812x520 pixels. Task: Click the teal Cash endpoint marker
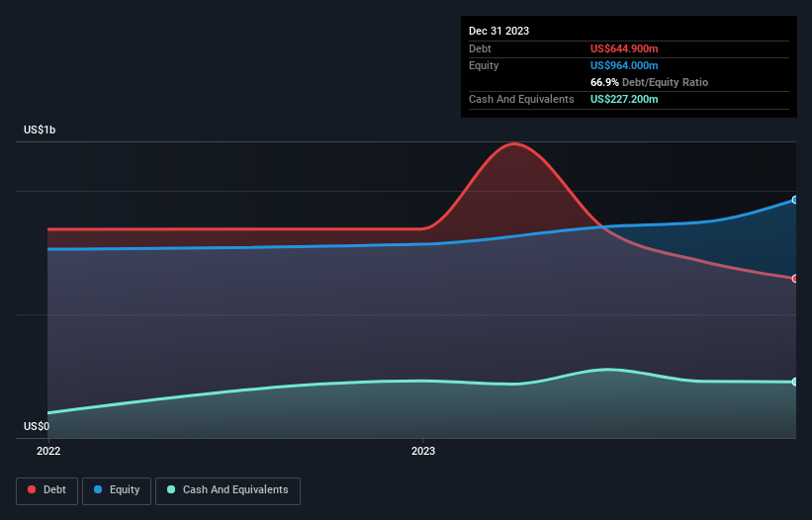tap(795, 382)
